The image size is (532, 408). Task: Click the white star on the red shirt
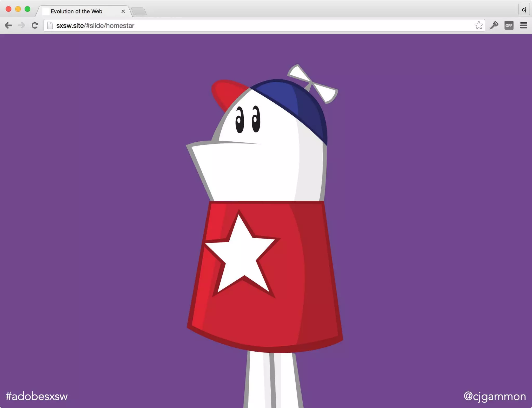240,256
